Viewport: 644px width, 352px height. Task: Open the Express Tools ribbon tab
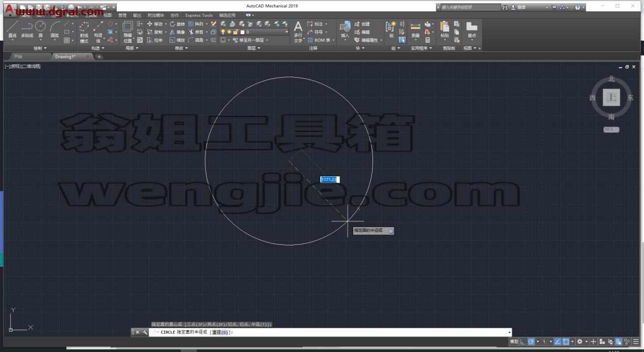[199, 15]
